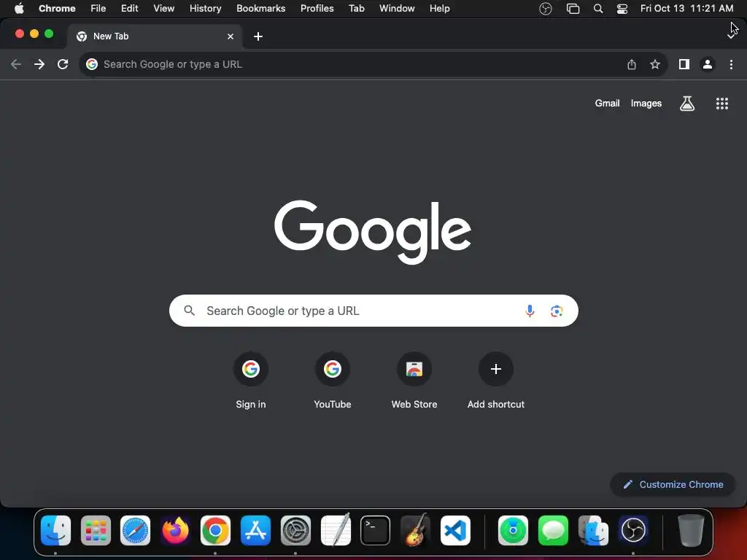Viewport: 747px width, 560px height.
Task: Open the Edit menu
Action: [x=130, y=9]
